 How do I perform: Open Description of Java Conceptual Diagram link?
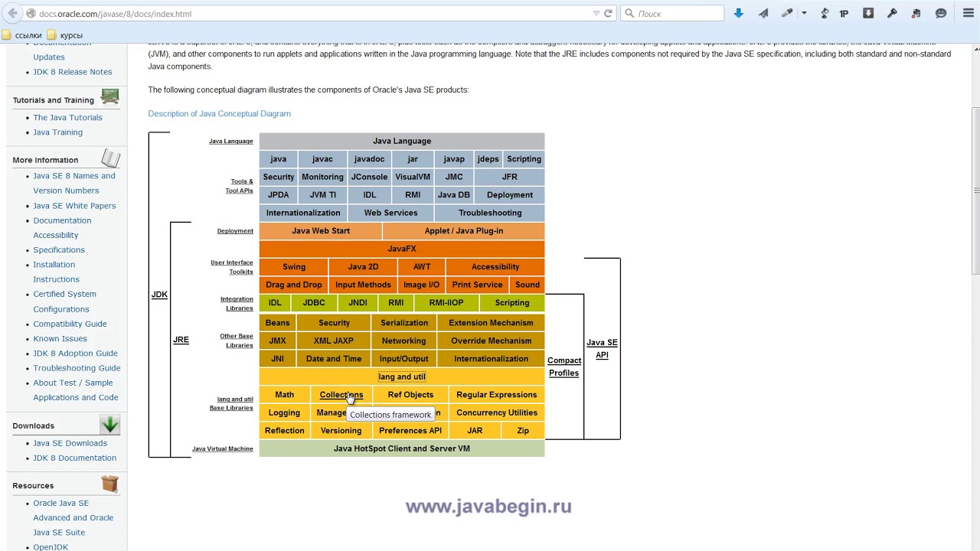coord(219,113)
